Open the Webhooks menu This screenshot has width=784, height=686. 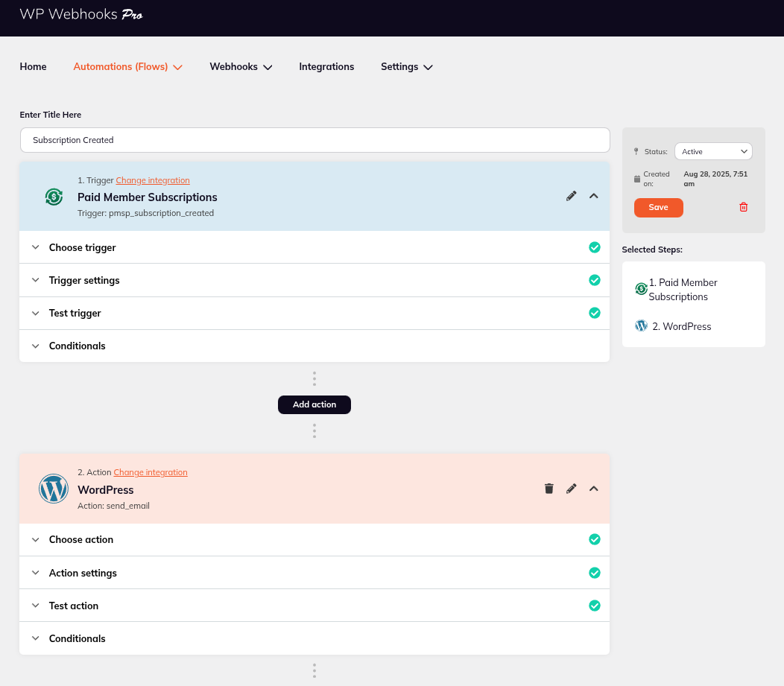pos(241,66)
